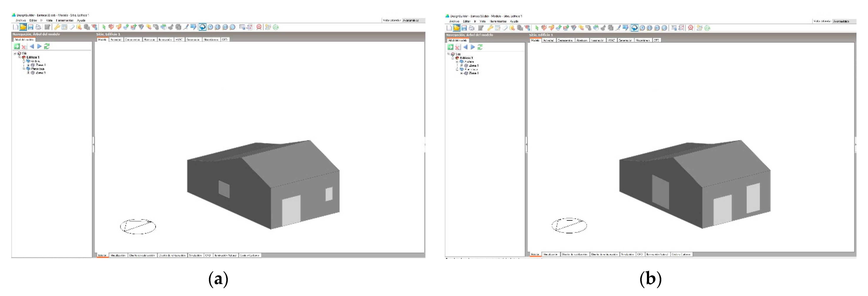Expand Zona 1 under Planta baja
Viewport: 868px width, 296px height.
[28, 73]
